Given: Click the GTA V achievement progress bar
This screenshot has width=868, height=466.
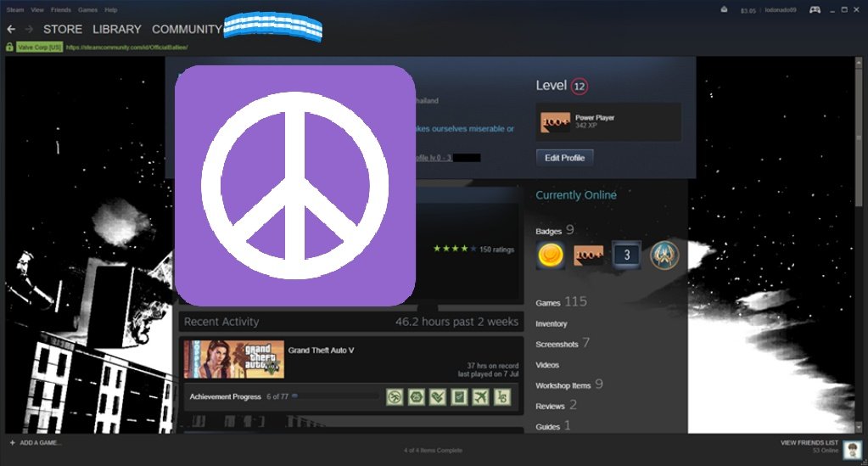Looking at the screenshot, I should (x=335, y=396).
